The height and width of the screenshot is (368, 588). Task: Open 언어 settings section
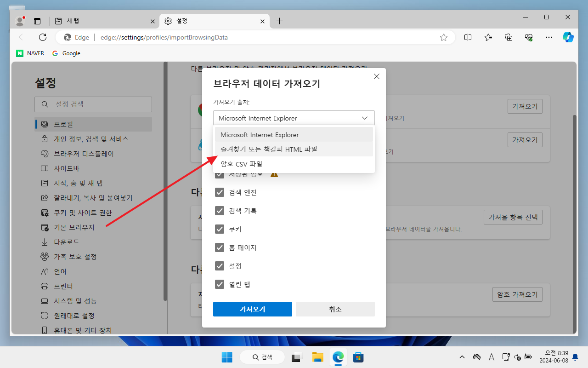93,271
